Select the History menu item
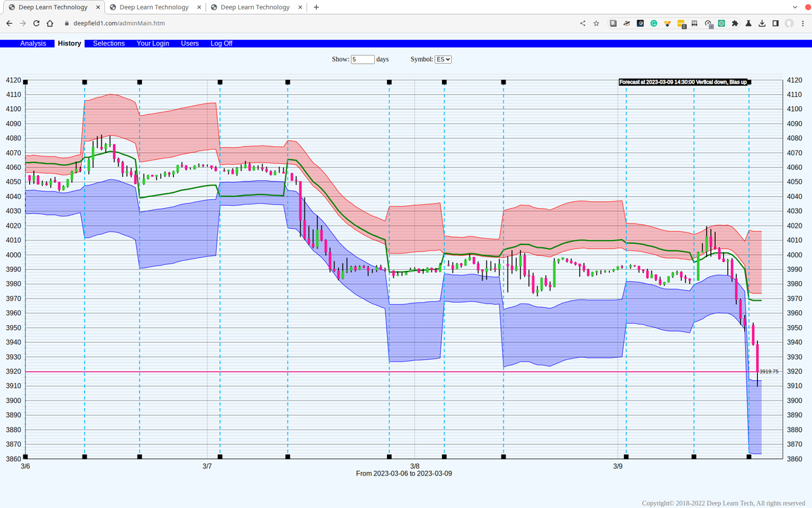This screenshot has height=508, width=812. [x=70, y=43]
